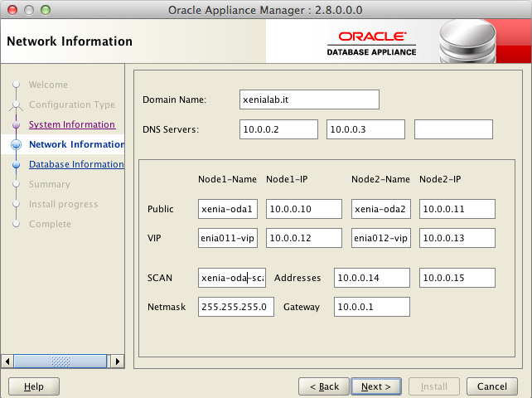This screenshot has height=398, width=532.
Task: Click the green window zoom button
Action: click(x=46, y=10)
